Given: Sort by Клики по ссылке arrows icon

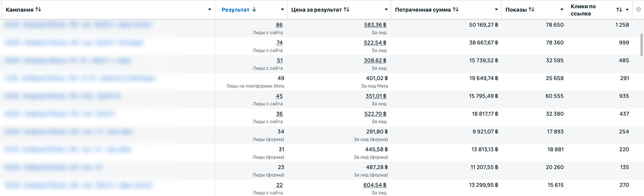Looking at the screenshot, I should point(619,10).
